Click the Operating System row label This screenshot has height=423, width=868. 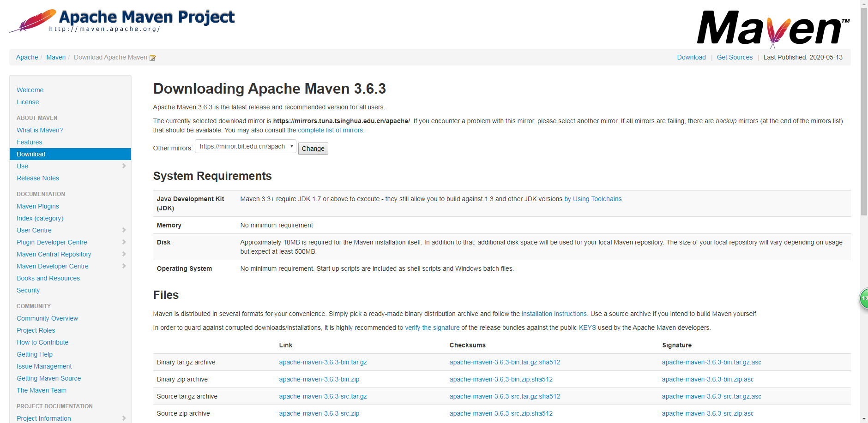pyautogui.click(x=184, y=268)
